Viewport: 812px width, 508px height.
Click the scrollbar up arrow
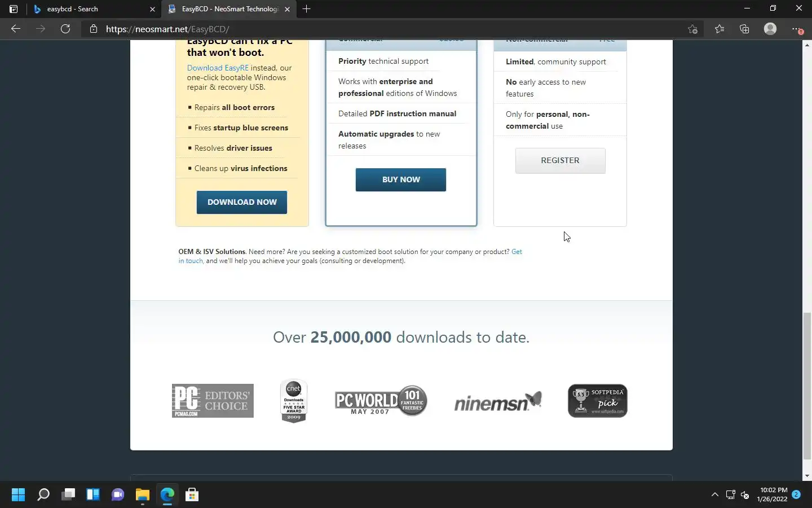click(807, 45)
